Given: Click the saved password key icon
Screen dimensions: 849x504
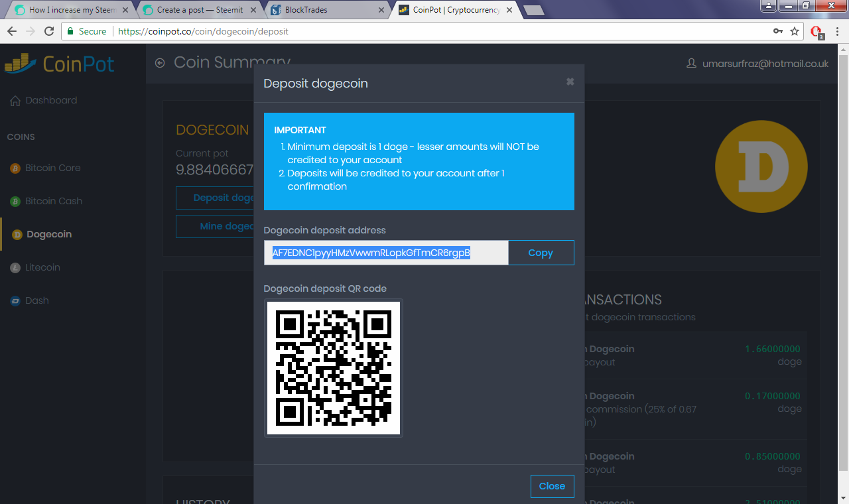Looking at the screenshot, I should (x=778, y=31).
